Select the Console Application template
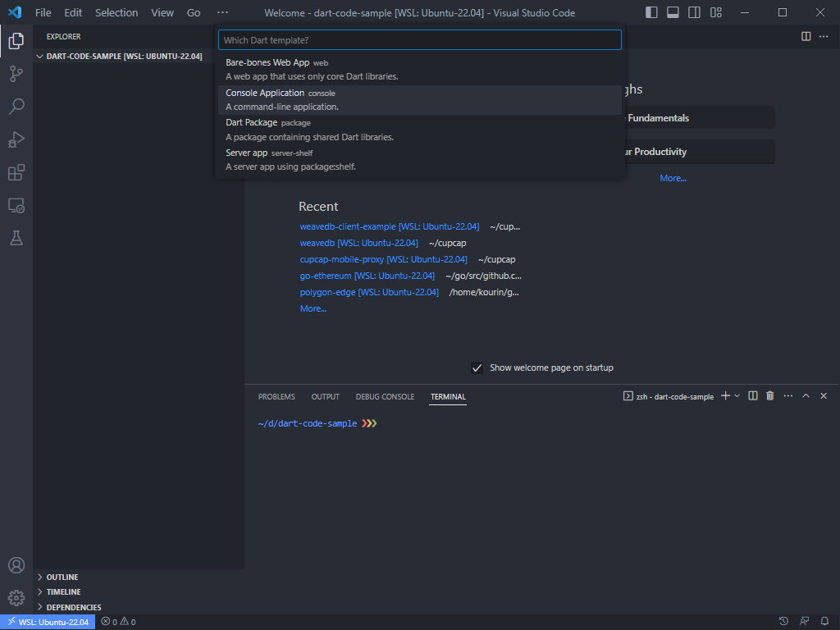Image resolution: width=840 pixels, height=630 pixels. [420, 99]
